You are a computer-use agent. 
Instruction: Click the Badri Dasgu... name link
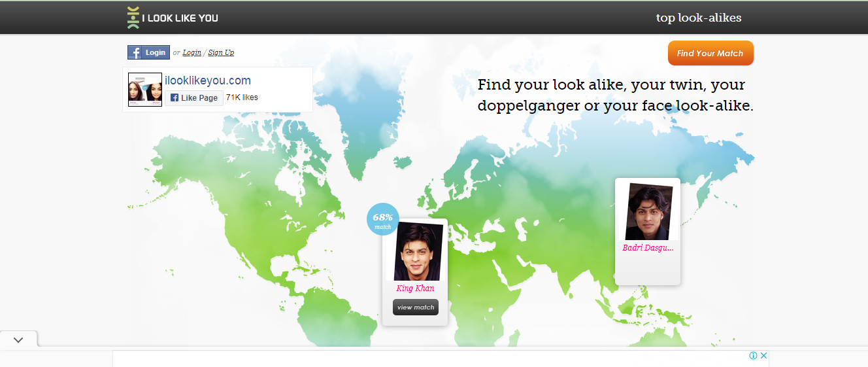pyautogui.click(x=648, y=248)
